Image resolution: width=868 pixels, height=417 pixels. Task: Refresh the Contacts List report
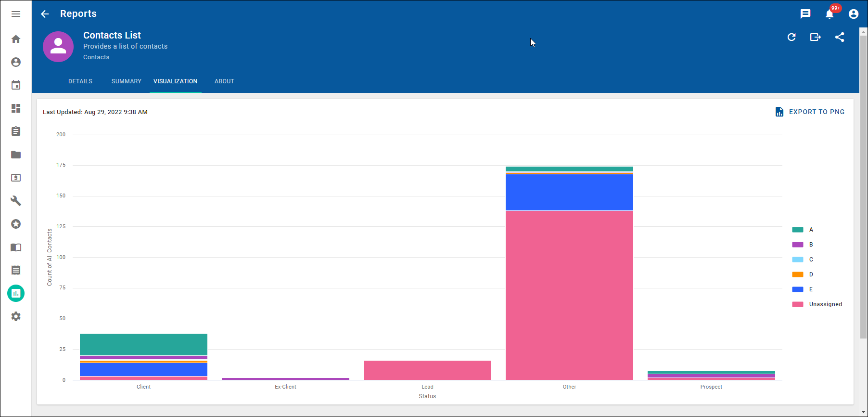click(791, 37)
